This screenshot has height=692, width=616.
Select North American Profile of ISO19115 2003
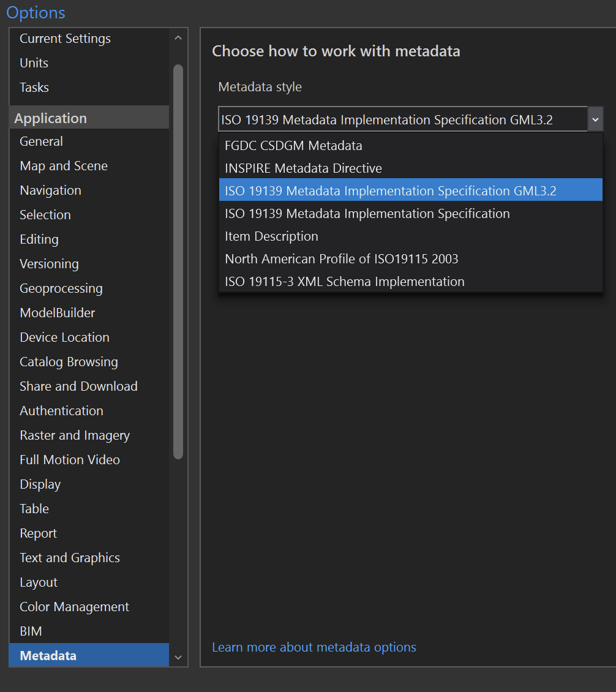click(x=341, y=259)
